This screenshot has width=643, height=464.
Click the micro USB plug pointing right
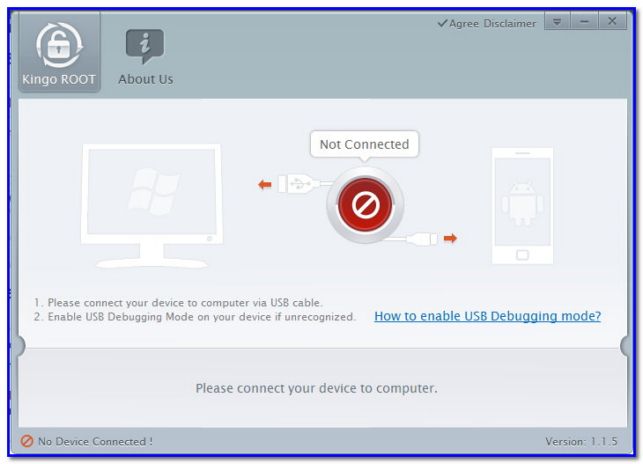422,239
